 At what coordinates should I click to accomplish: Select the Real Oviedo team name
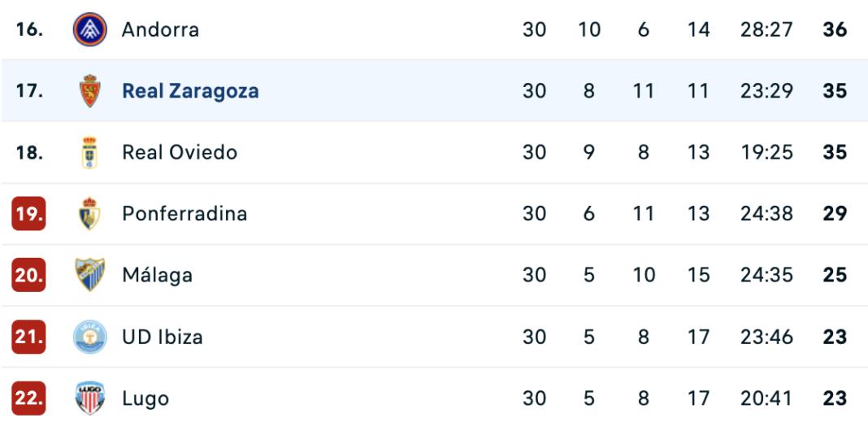180,152
